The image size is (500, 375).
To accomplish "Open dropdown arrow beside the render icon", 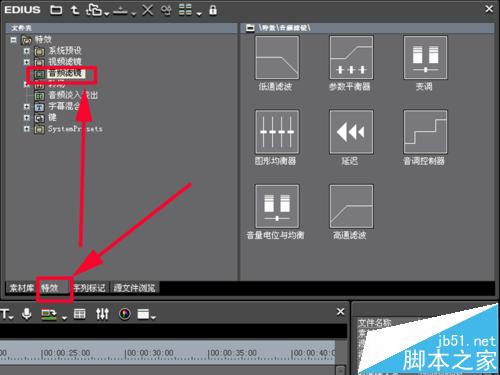I will coord(64,318).
